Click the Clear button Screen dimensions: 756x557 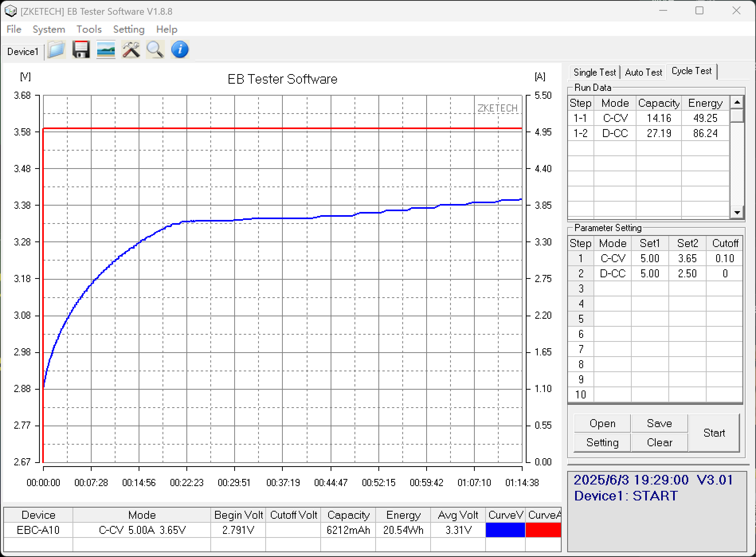(x=660, y=443)
